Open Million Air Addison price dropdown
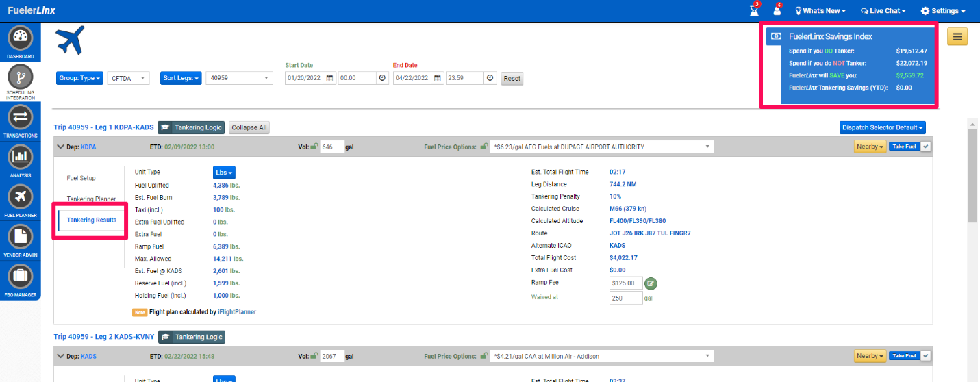Screen dimensions: 980x382 [x=602, y=356]
